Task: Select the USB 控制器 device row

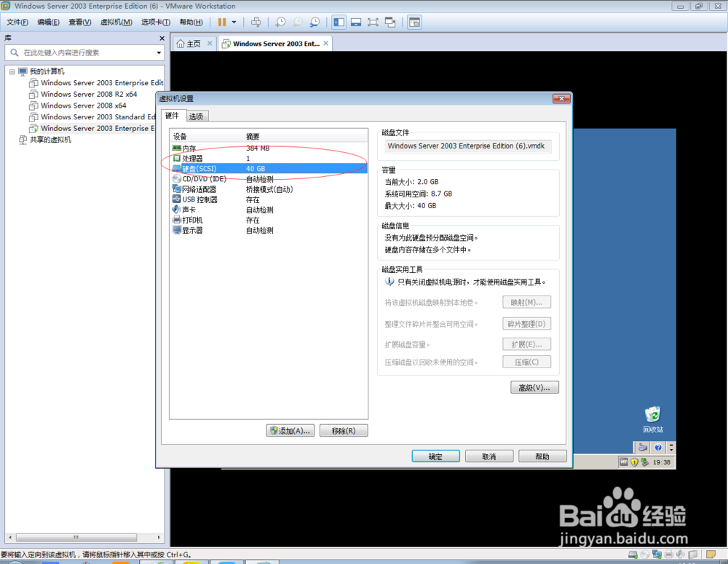Action: [269, 199]
